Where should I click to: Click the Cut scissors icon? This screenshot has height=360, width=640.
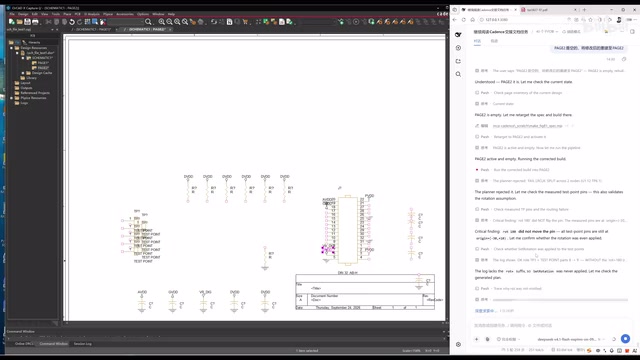point(49,22)
